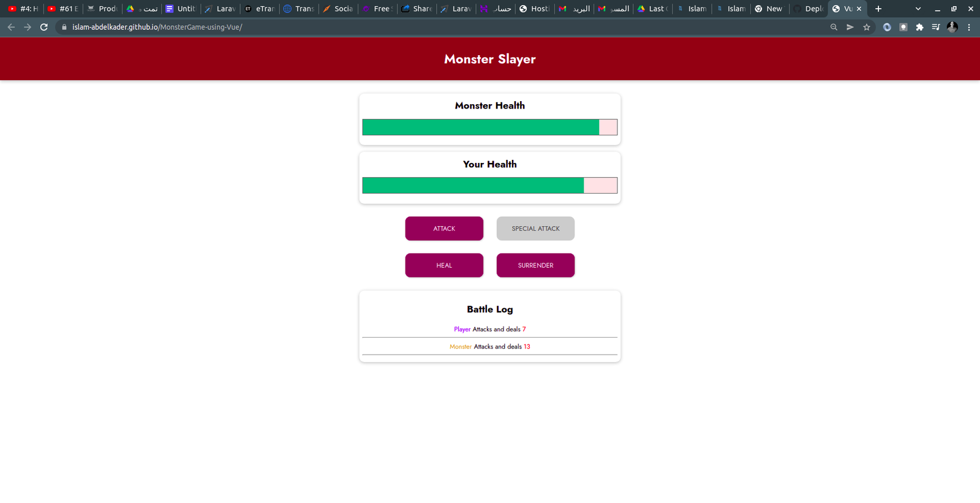Close the active Vue tab
980x503 pixels.
[859, 9]
